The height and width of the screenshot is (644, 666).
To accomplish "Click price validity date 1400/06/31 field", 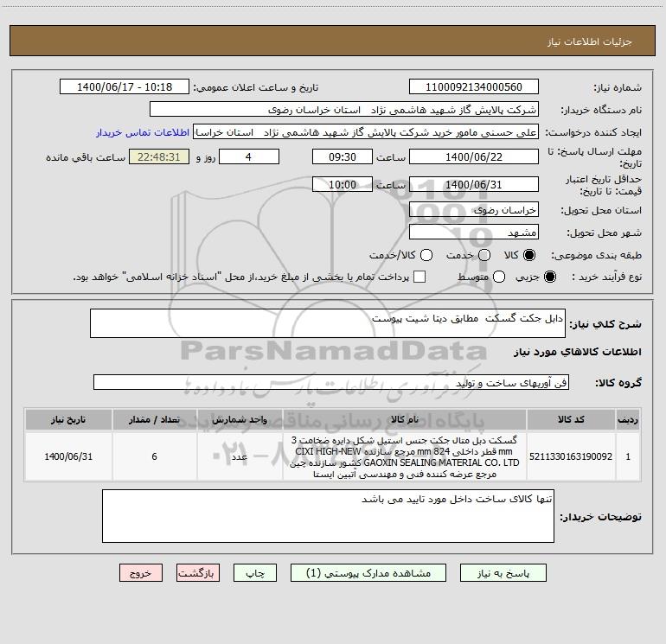I will click(474, 184).
